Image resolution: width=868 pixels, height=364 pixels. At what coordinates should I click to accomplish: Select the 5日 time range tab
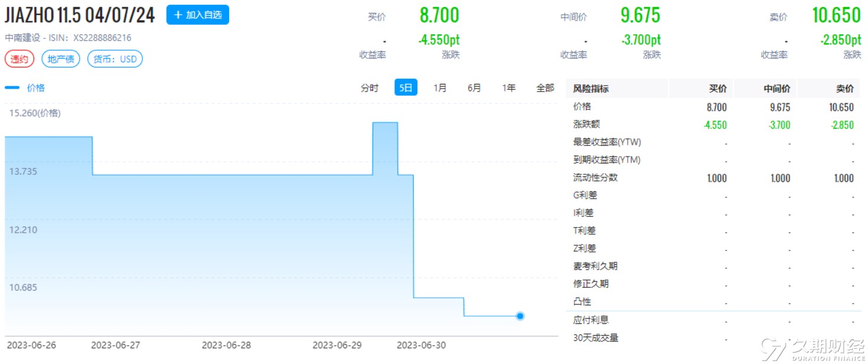pyautogui.click(x=406, y=88)
